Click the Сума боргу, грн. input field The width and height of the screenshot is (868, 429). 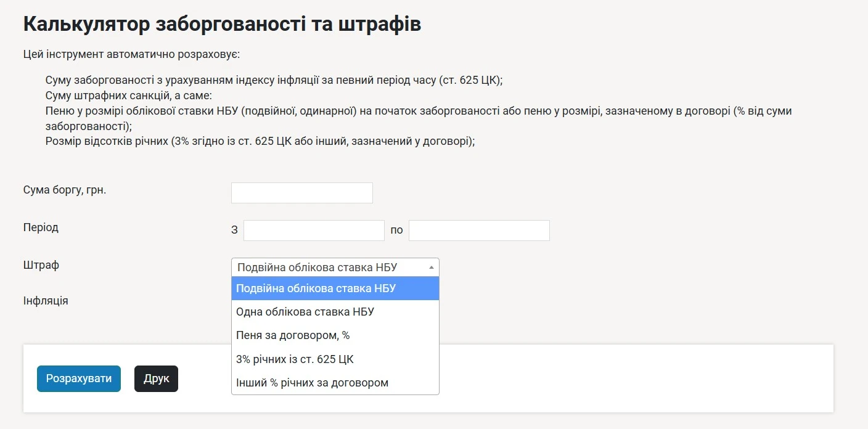[301, 193]
